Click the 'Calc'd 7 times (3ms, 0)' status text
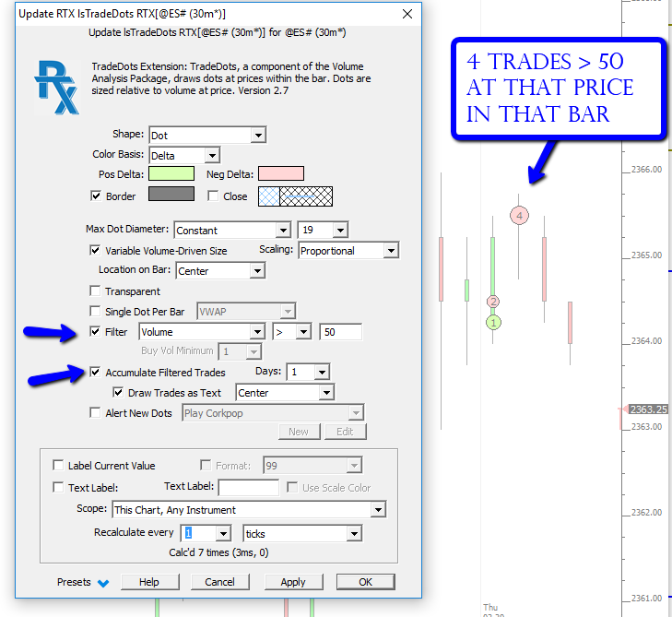672x617 pixels. [218, 552]
